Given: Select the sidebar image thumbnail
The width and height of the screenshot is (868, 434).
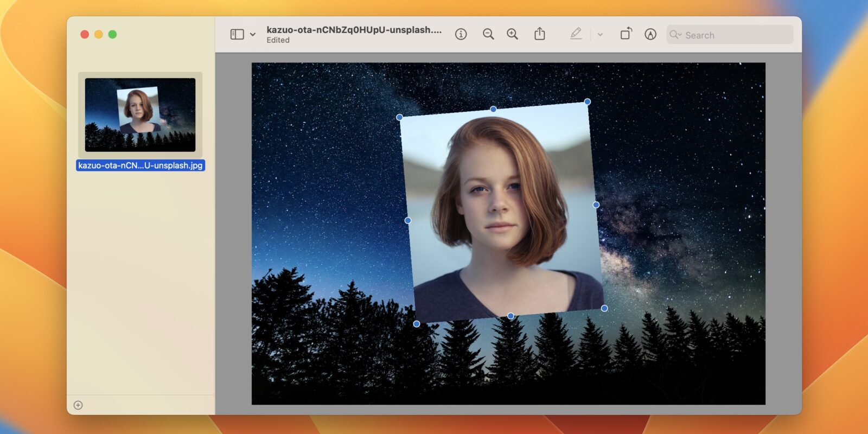Looking at the screenshot, I should pos(140,114).
